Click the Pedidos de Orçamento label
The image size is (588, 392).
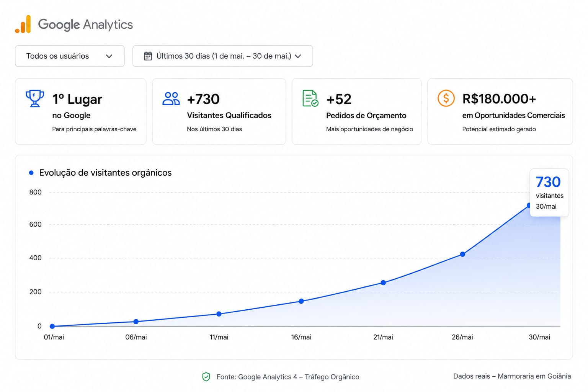366,115
